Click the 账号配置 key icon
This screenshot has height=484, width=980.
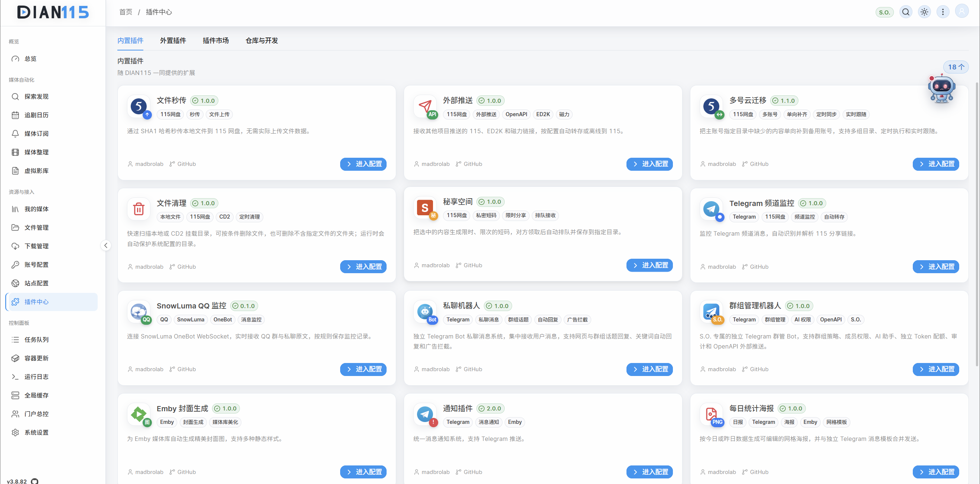[15, 265]
